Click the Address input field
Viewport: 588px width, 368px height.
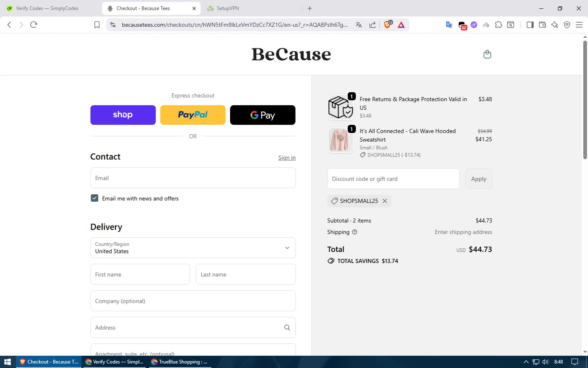(x=193, y=328)
